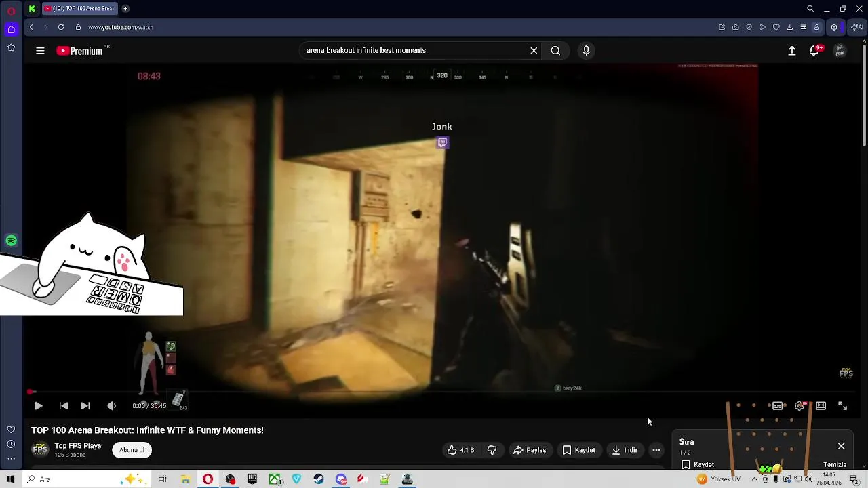This screenshot has width=868, height=488.
Task: Run the YouTube search with magnifier button
Action: point(555,51)
